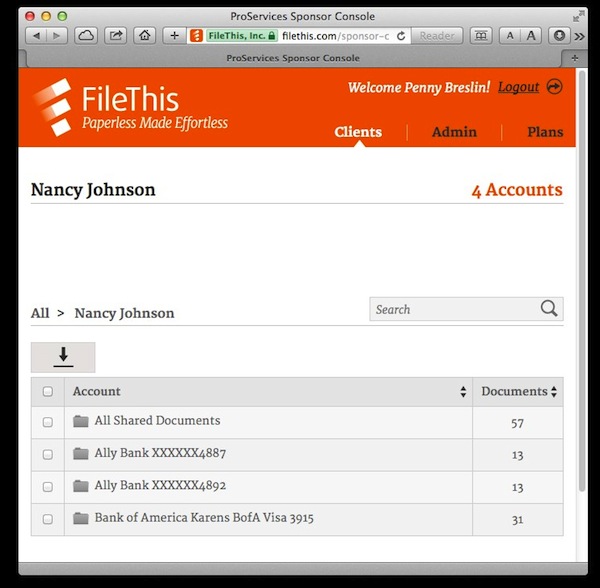Open All Shared Documents
This screenshot has width=600, height=588.
[x=157, y=420]
